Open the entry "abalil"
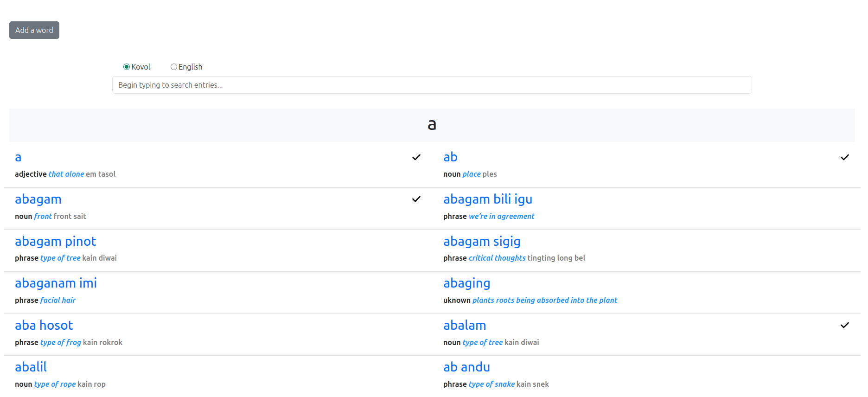The height and width of the screenshot is (397, 868). [x=31, y=367]
